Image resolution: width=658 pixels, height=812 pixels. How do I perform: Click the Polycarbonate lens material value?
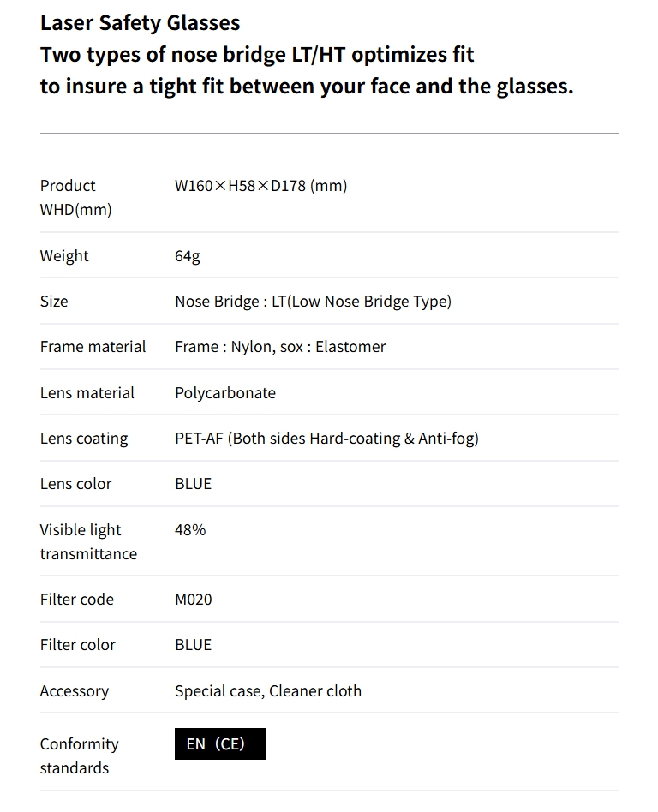point(225,392)
